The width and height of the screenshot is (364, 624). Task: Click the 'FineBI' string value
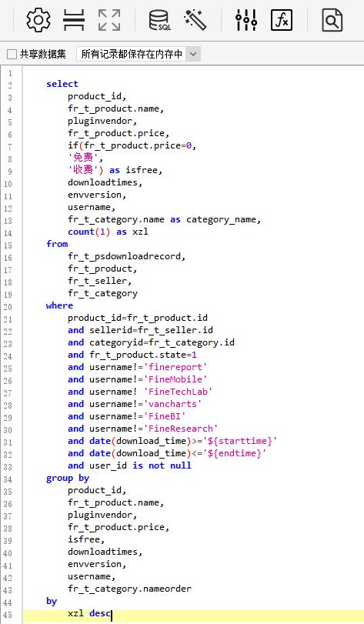tap(165, 417)
